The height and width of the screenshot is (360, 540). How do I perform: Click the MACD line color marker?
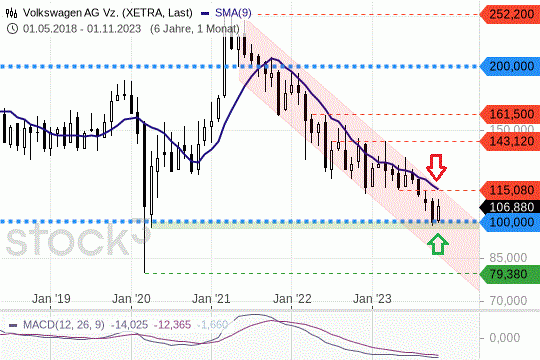(13, 325)
